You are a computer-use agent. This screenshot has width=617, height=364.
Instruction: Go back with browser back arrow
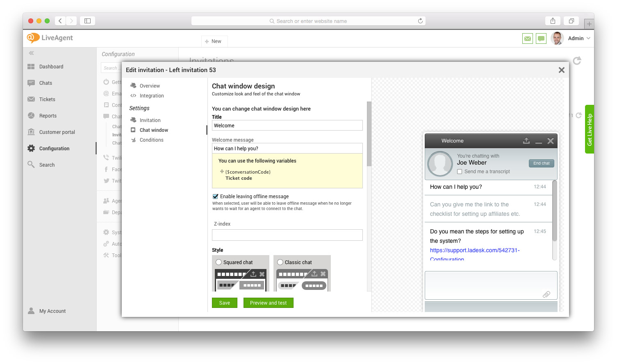(60, 21)
